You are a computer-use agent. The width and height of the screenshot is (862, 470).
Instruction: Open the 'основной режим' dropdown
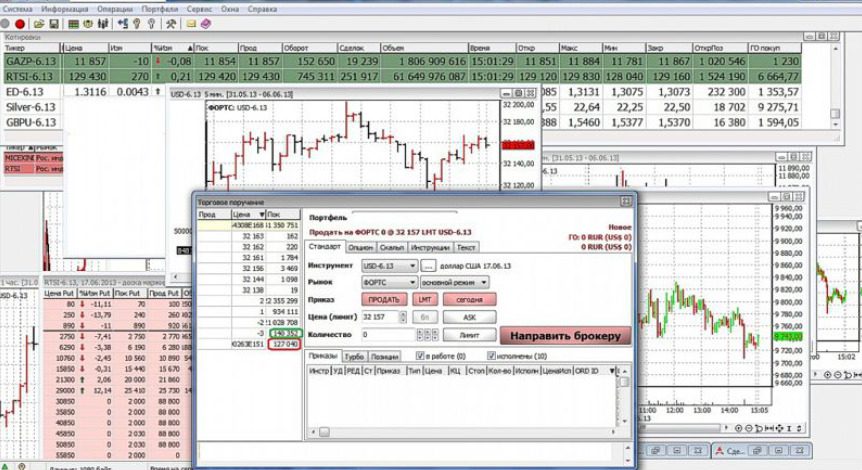click(x=454, y=283)
